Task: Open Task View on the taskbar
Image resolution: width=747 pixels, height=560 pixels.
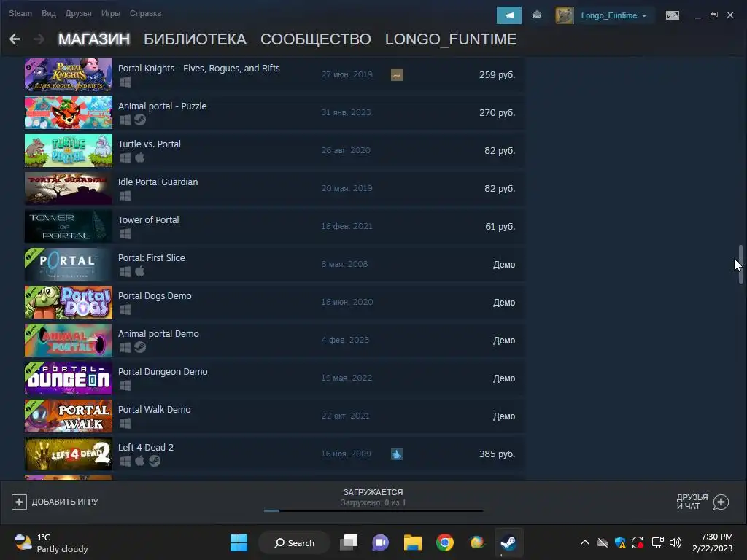Action: (349, 542)
